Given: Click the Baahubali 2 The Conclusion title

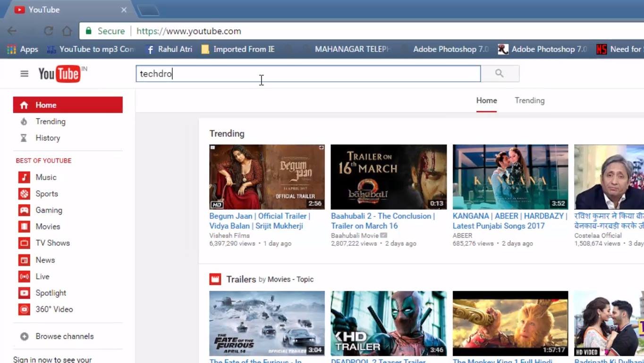Looking at the screenshot, I should pos(383,221).
